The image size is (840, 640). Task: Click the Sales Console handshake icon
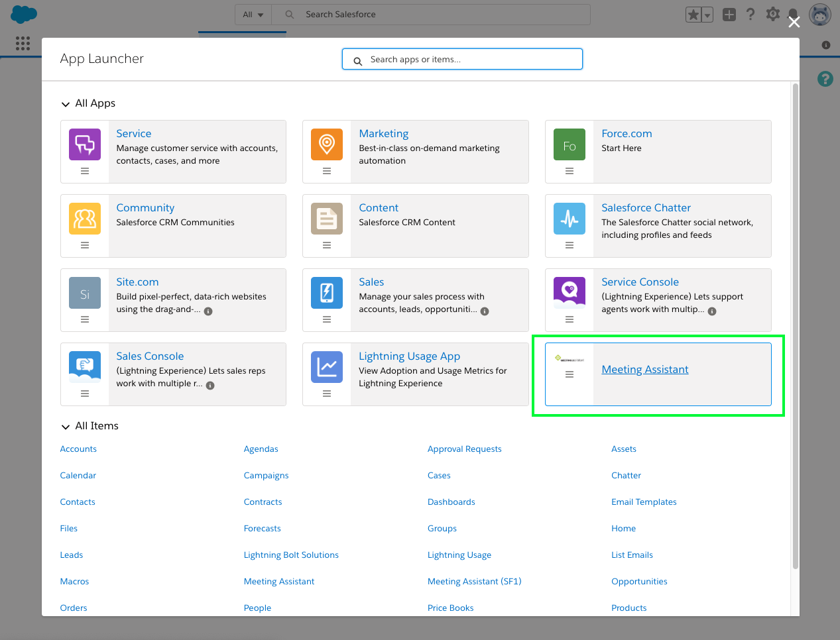click(85, 367)
